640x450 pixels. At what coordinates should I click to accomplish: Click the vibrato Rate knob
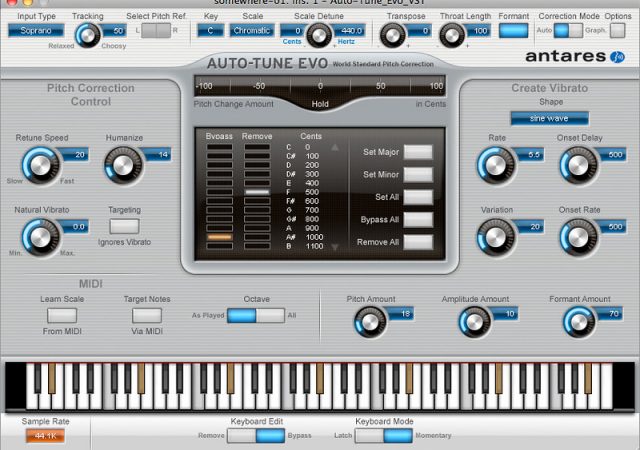click(496, 165)
